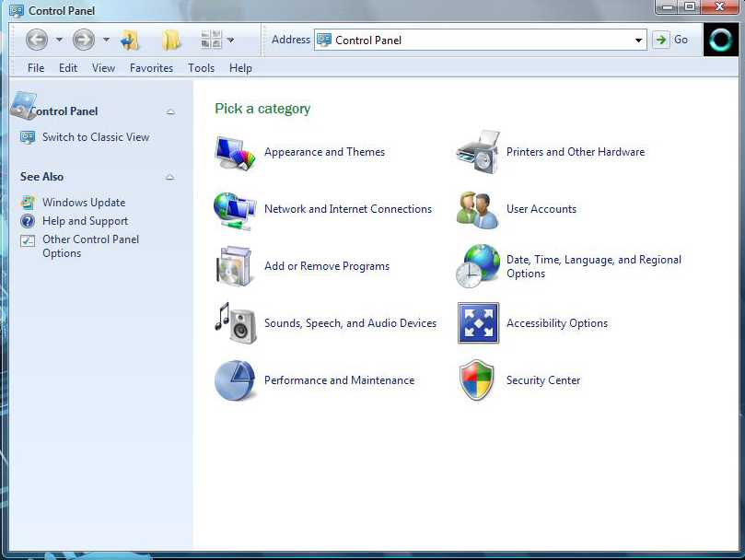Open the Views dropdown arrow
This screenshot has height=560, width=745.
231,40
